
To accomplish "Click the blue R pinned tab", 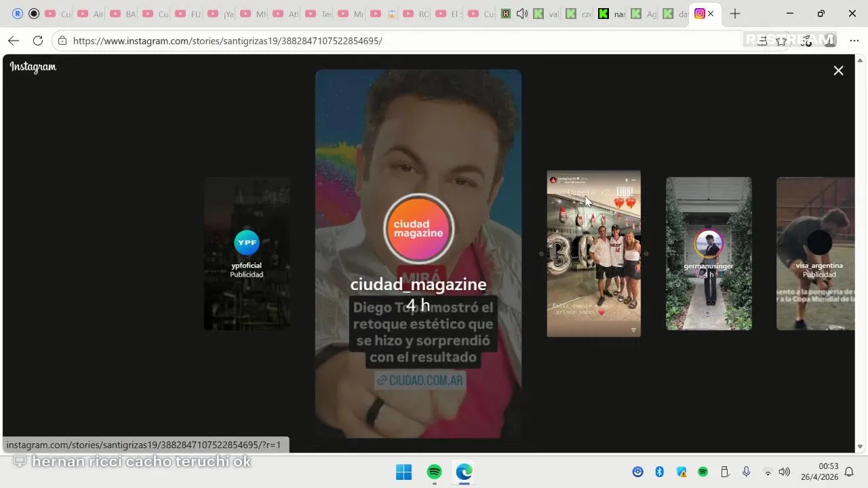I will click(18, 14).
